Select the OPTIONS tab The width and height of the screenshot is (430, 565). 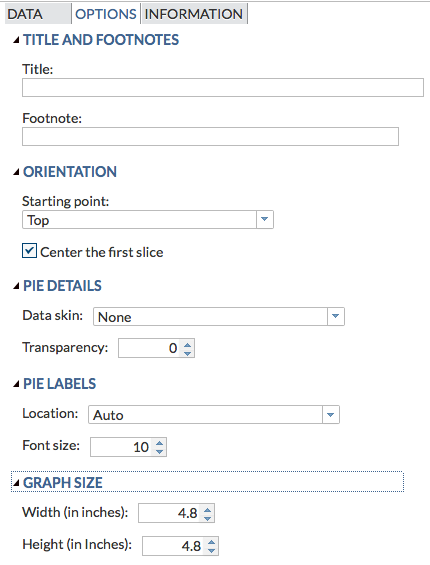point(106,14)
